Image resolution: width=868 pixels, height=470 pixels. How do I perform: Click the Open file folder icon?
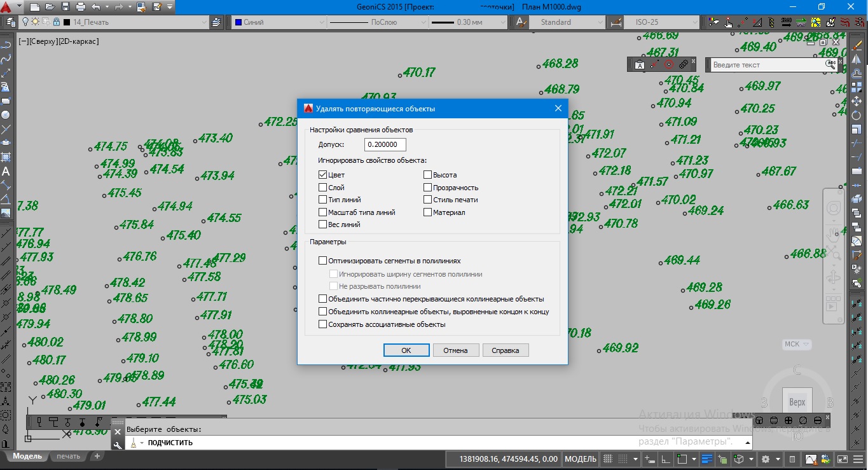(x=50, y=7)
